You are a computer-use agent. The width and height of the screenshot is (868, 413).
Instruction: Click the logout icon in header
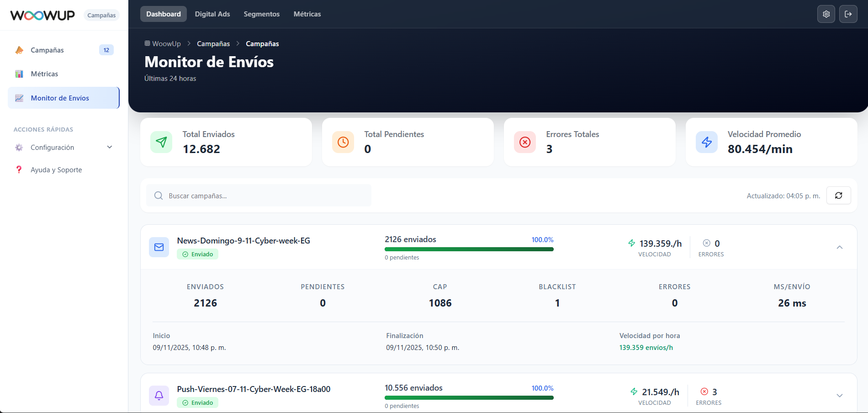pos(848,14)
